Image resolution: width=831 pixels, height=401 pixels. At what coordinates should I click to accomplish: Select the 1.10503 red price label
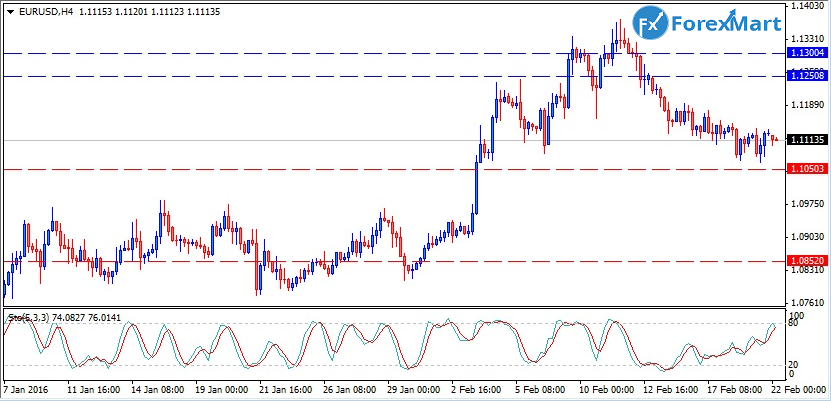[x=806, y=170]
